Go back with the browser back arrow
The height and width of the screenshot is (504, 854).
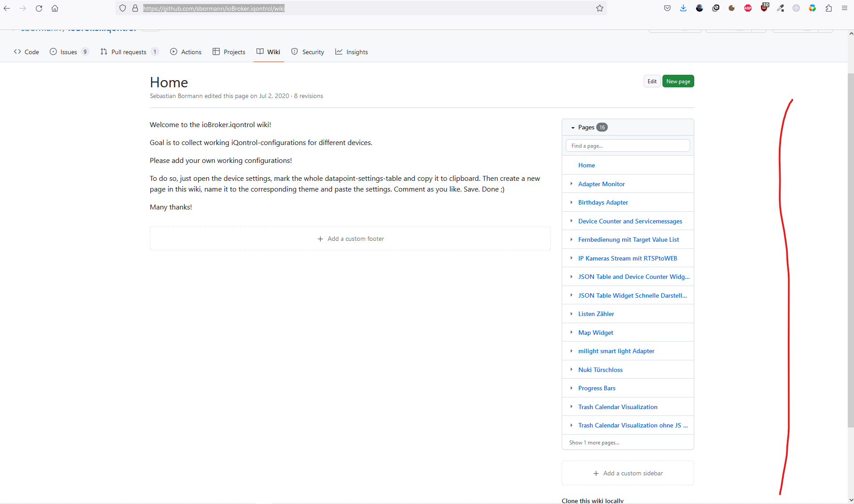(x=7, y=8)
